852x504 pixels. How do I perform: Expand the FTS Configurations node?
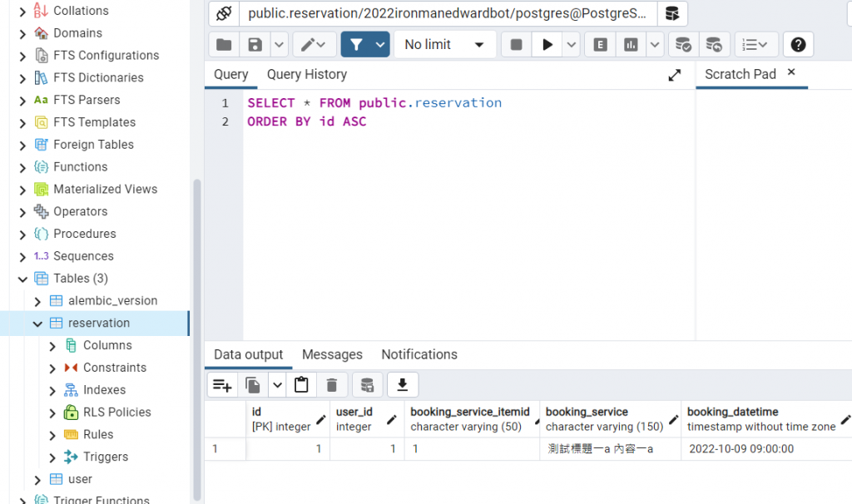click(x=22, y=56)
